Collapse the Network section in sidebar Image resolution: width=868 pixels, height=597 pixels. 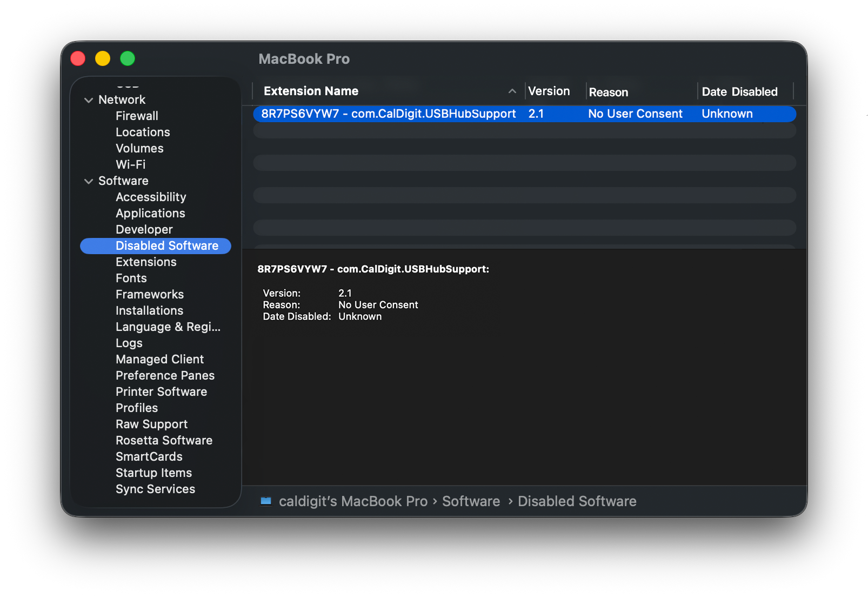coord(89,100)
